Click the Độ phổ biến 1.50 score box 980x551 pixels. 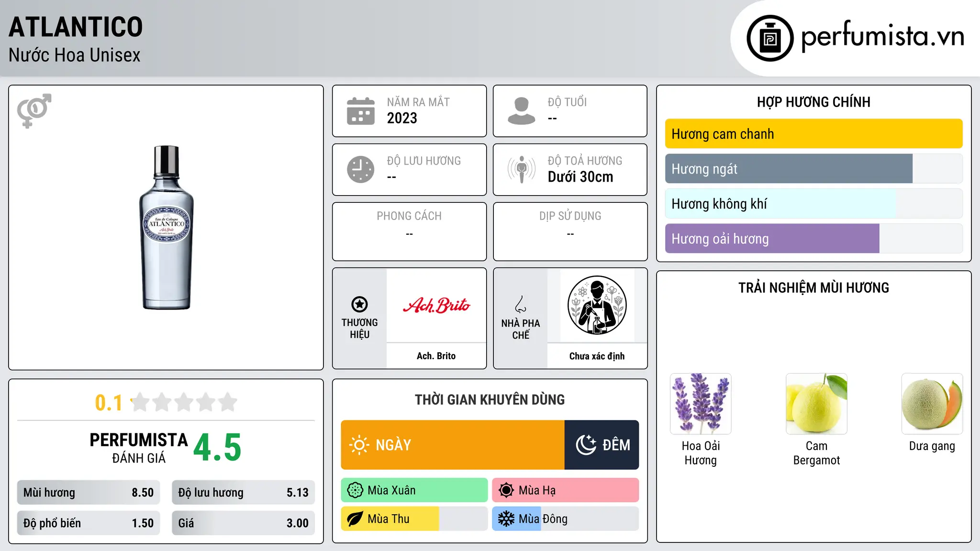(x=89, y=523)
